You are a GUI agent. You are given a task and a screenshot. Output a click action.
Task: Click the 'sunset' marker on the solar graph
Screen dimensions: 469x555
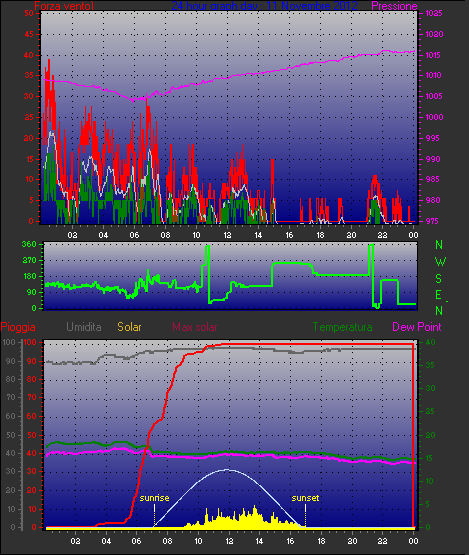[x=305, y=498]
